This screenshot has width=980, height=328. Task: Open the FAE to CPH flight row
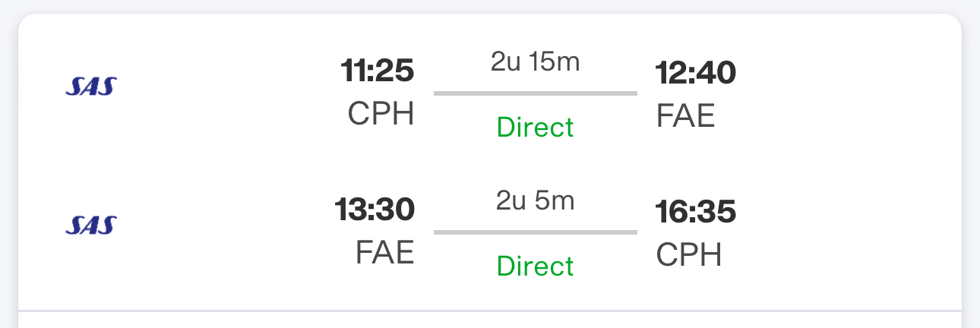(x=490, y=232)
